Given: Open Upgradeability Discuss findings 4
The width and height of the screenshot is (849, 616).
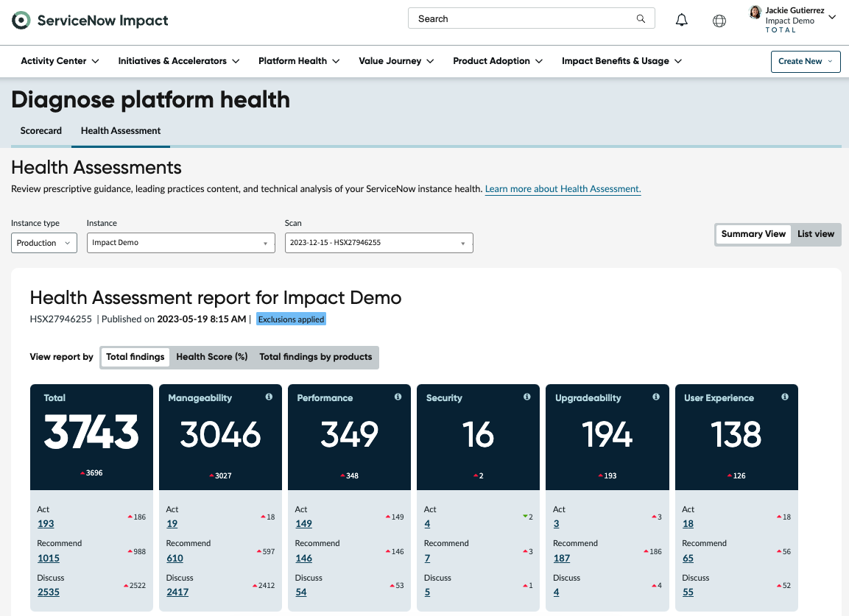Looking at the screenshot, I should coord(557,592).
